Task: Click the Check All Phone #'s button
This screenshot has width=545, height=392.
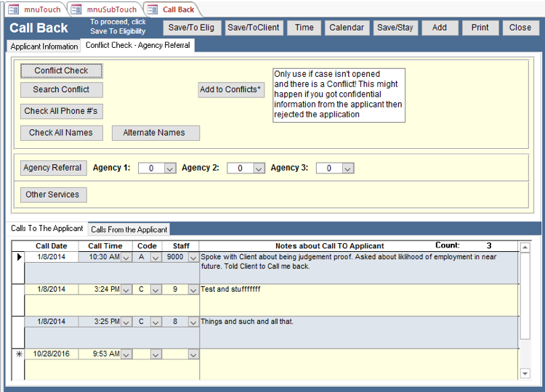Action: (x=61, y=111)
